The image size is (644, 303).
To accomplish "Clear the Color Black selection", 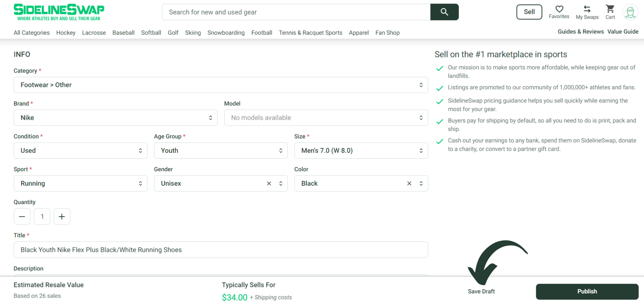I will [409, 184].
